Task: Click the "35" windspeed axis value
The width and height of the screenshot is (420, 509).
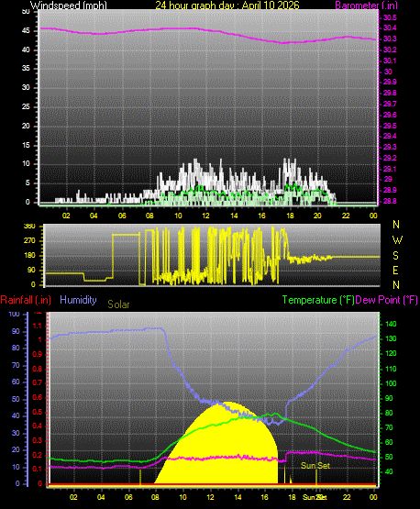Action: 26,69
